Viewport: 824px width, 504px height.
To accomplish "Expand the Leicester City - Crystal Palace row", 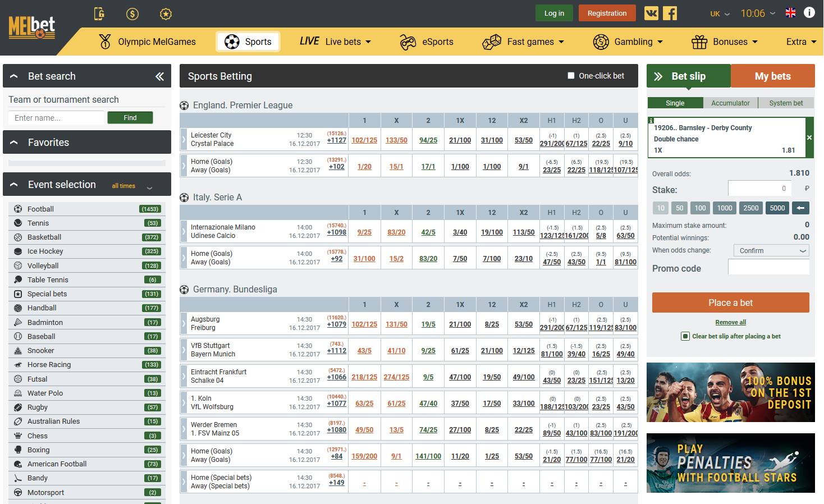I will [184, 139].
